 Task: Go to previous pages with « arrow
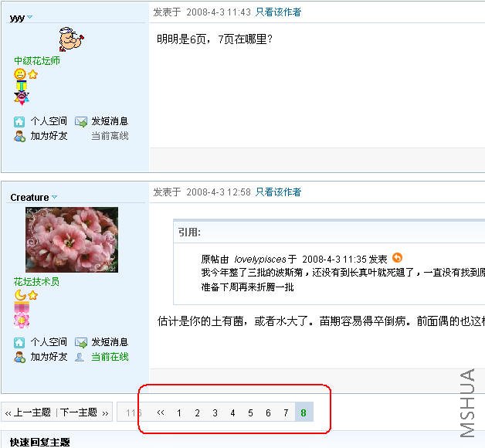click(x=161, y=412)
